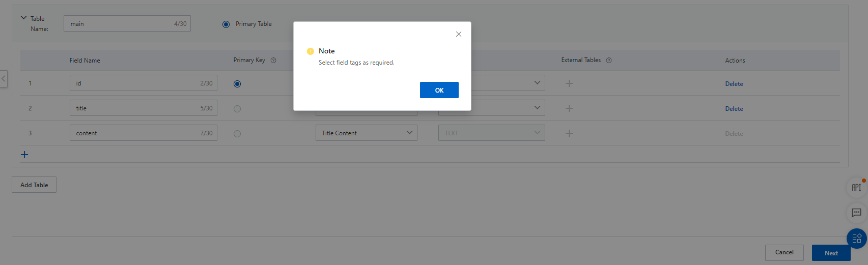Delete the id field row
The image size is (868, 265).
734,84
